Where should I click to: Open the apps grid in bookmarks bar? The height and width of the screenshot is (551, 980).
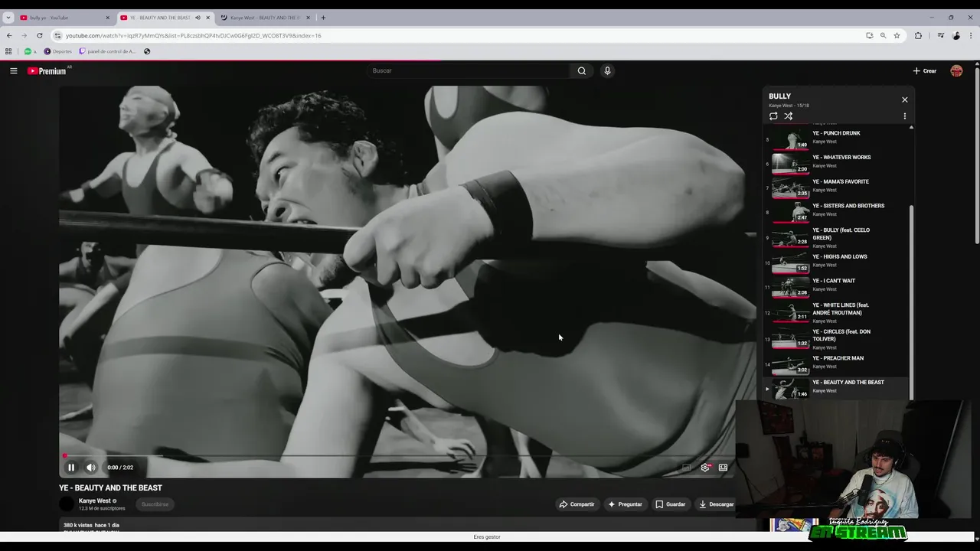8,51
